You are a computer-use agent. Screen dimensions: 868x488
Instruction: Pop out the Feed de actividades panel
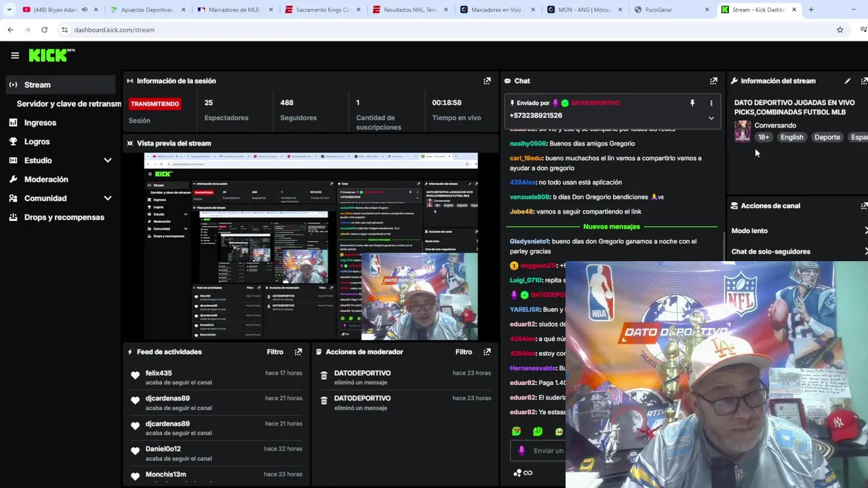[298, 352]
